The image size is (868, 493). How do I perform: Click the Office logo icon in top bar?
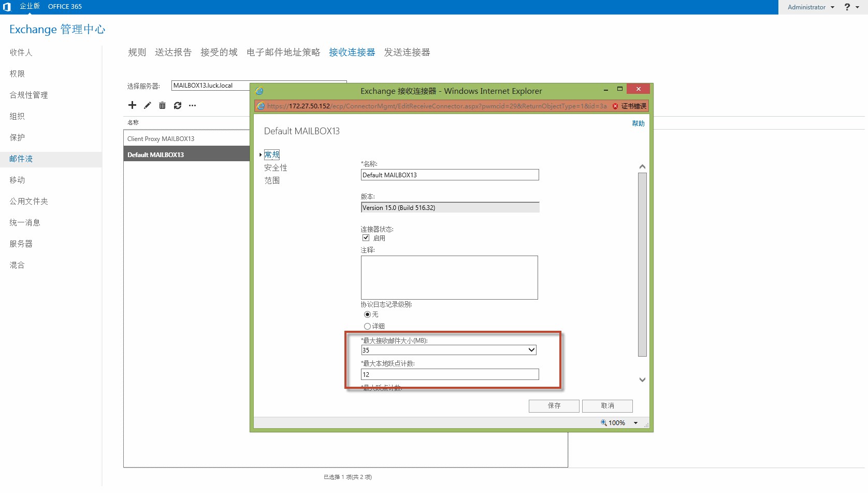(7, 7)
